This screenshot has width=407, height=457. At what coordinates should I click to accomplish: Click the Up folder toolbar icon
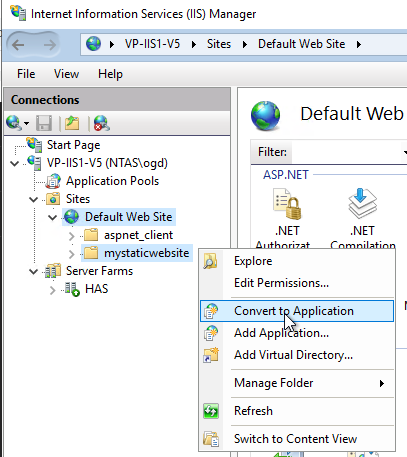[72, 123]
